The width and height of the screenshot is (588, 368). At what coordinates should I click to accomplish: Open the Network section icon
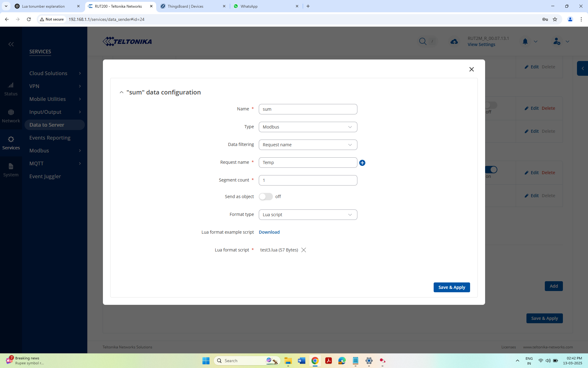(x=11, y=116)
